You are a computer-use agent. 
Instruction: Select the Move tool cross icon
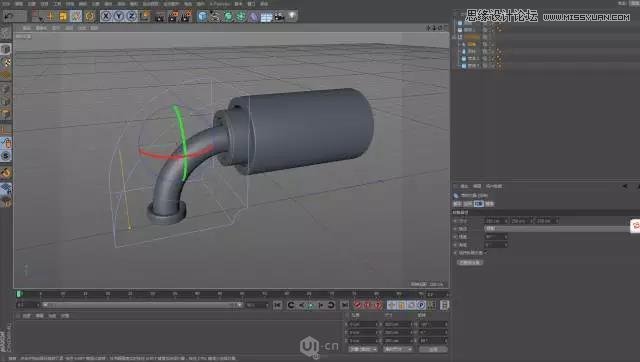tap(50, 16)
